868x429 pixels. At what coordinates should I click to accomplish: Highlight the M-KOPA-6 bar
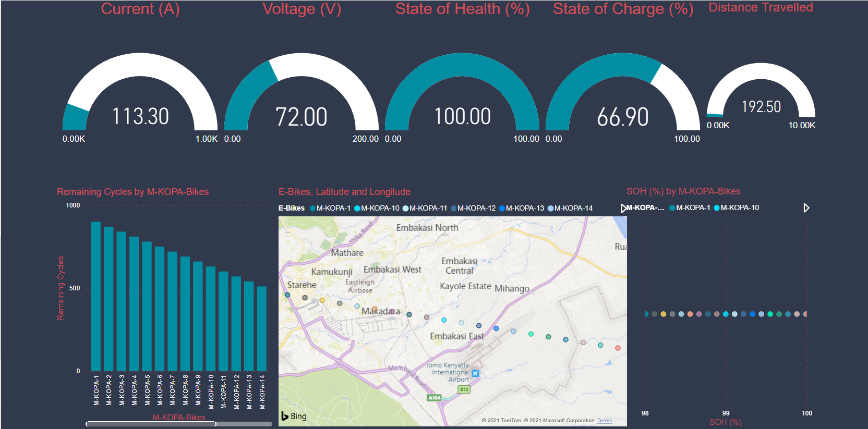(x=160, y=309)
